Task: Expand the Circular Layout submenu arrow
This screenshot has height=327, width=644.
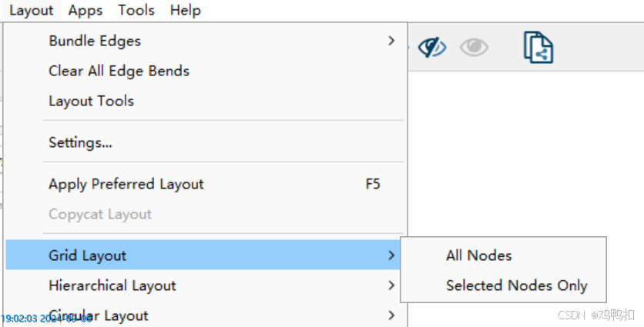Action: click(391, 315)
